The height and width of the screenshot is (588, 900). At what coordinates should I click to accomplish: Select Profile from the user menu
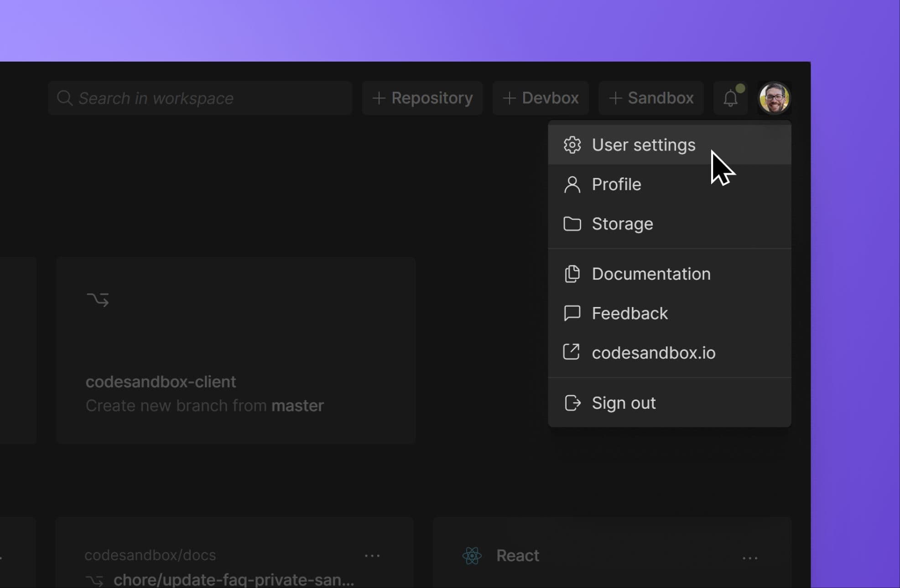click(616, 184)
